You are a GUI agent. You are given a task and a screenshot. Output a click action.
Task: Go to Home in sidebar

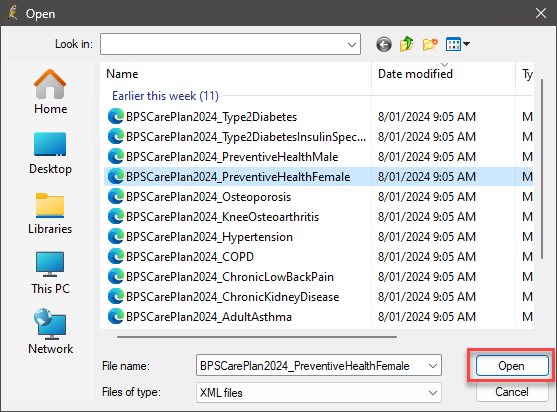click(x=50, y=92)
